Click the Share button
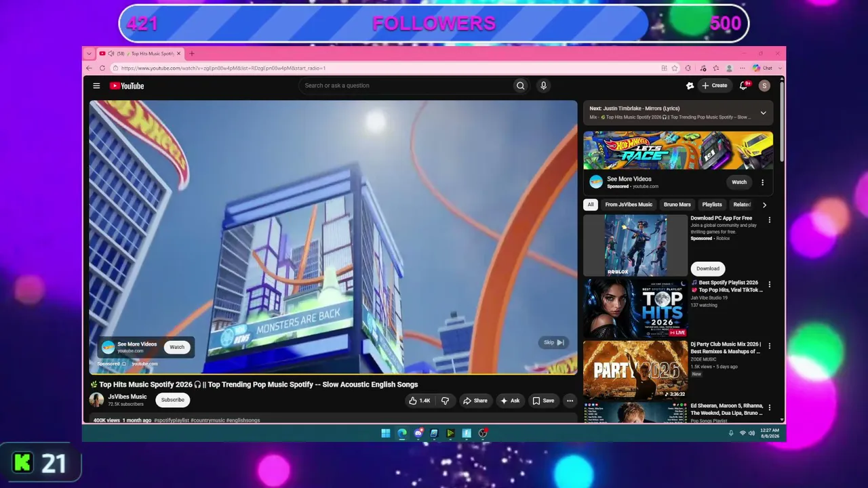 [x=475, y=401]
